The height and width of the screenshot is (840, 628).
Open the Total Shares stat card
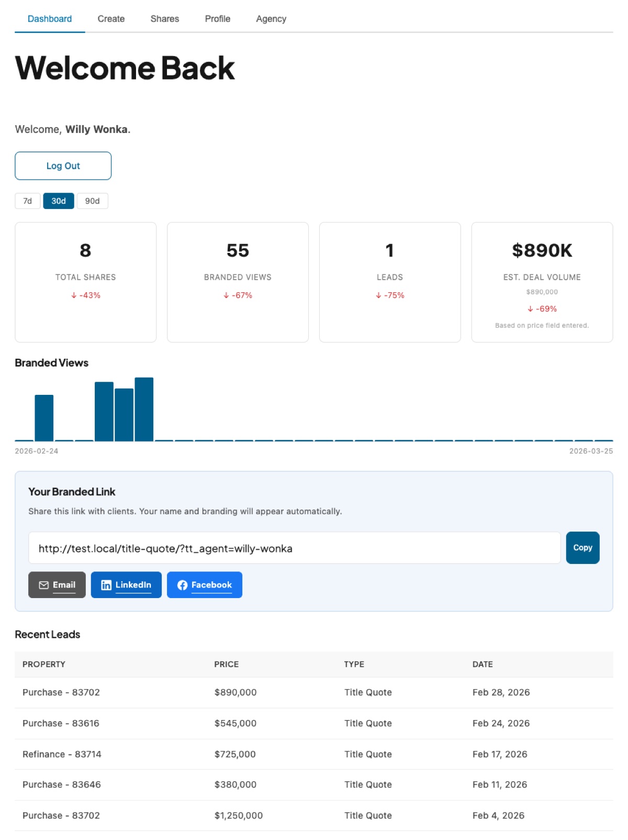(86, 282)
